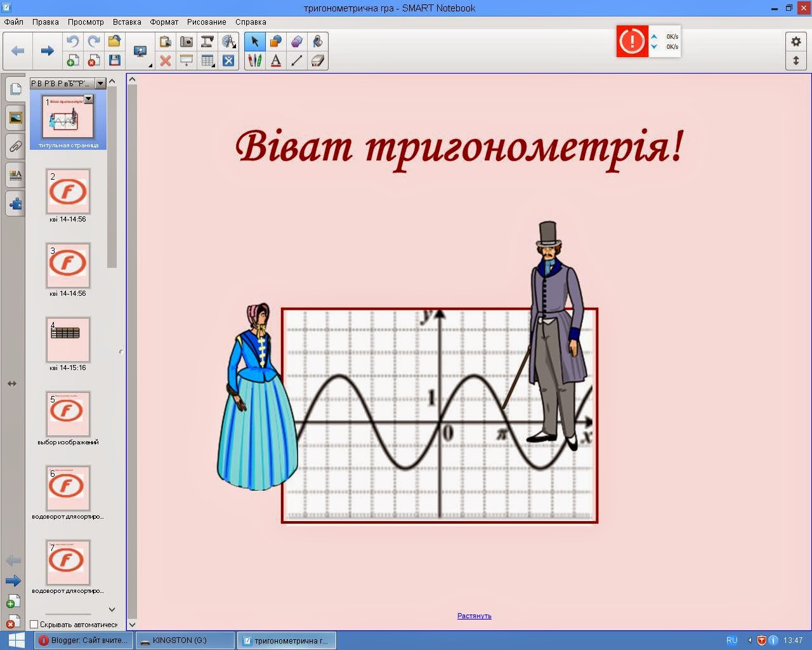812x650 pixels.
Task: Delete page via sidebar bottom icon
Action: 13,621
